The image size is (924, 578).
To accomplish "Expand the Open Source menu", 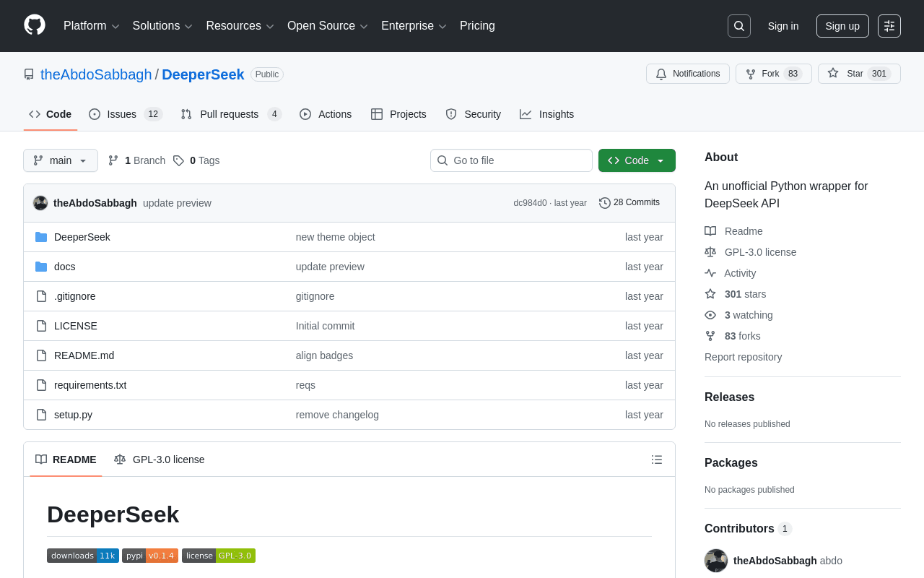I will click(x=328, y=26).
